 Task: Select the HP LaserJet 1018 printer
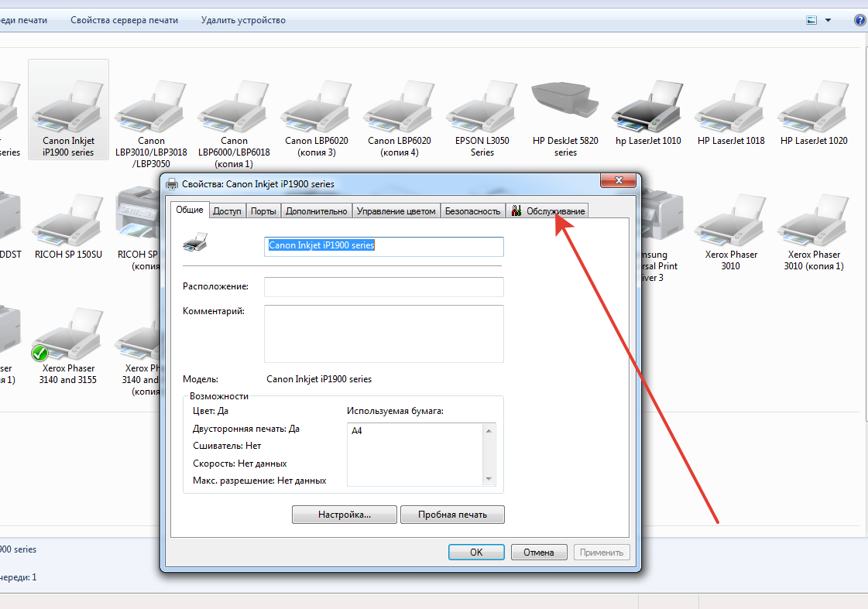tap(731, 111)
